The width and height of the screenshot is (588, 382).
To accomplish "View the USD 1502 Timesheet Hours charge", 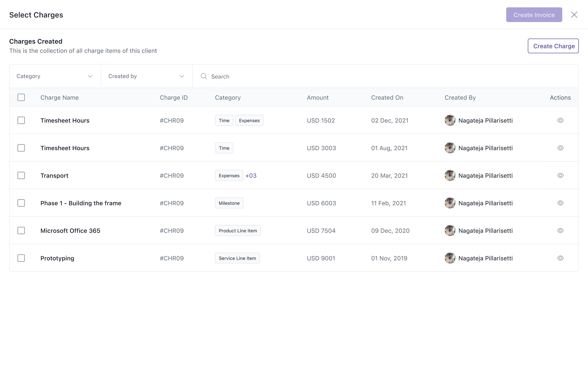I will 560,120.
